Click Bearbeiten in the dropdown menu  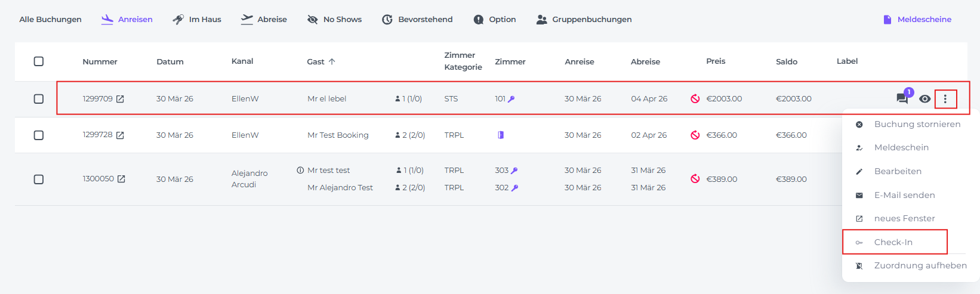897,171
